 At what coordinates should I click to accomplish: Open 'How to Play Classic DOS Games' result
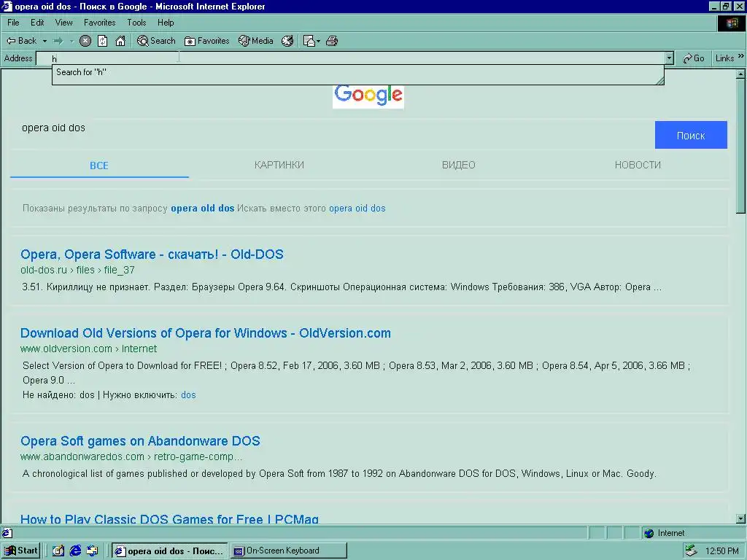coord(169,518)
